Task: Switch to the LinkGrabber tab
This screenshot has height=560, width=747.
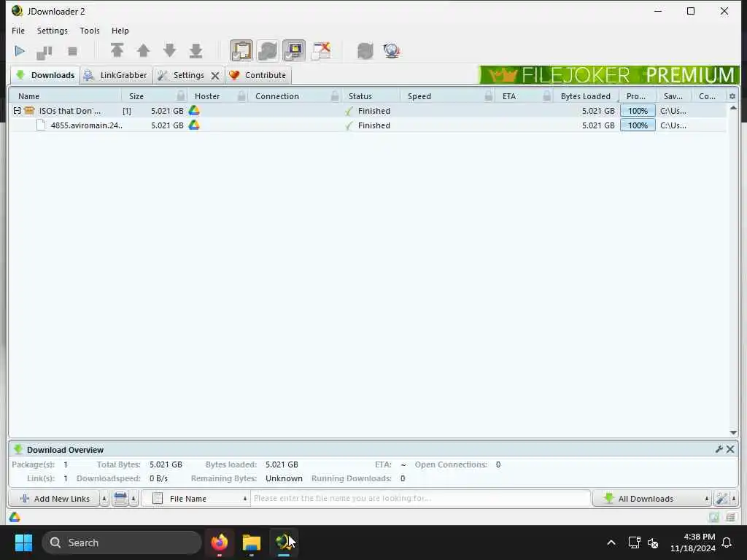Action: [x=116, y=75]
